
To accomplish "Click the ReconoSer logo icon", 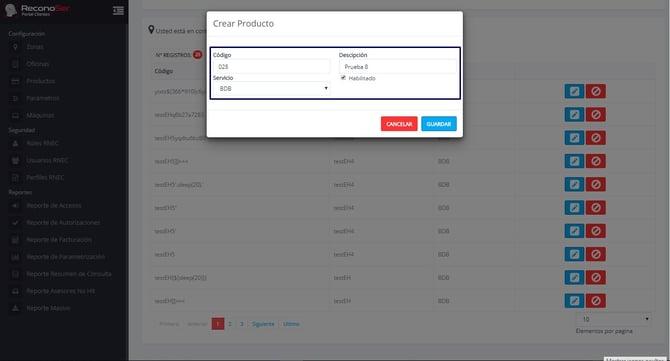I will tap(11, 10).
